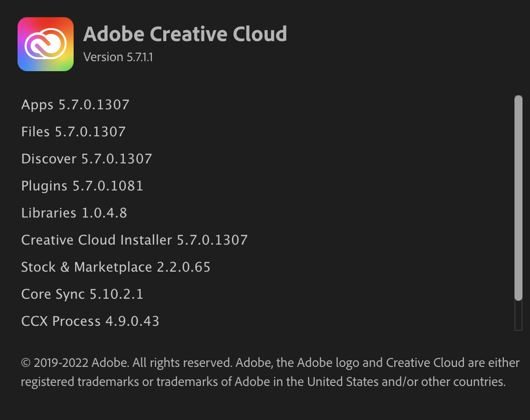Screen dimensions: 530x420
Task: Select the Plugins 5.7.0.1081 entry
Action: [82, 186]
